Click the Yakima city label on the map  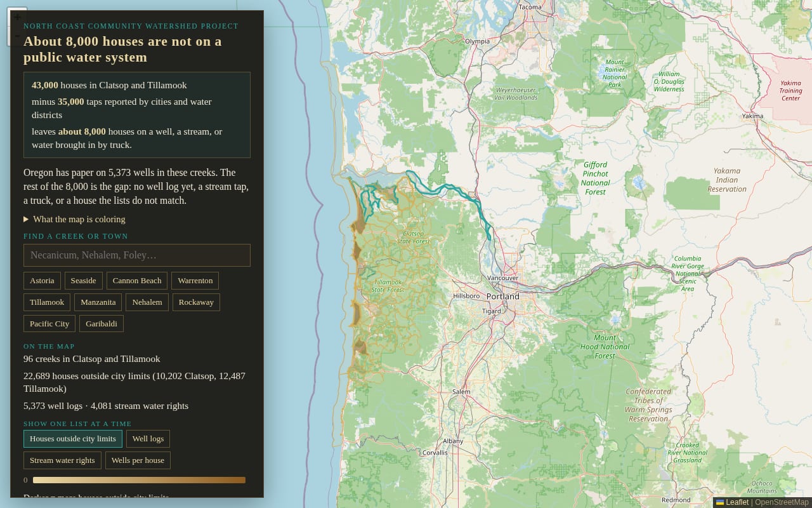pyautogui.click(x=753, y=116)
